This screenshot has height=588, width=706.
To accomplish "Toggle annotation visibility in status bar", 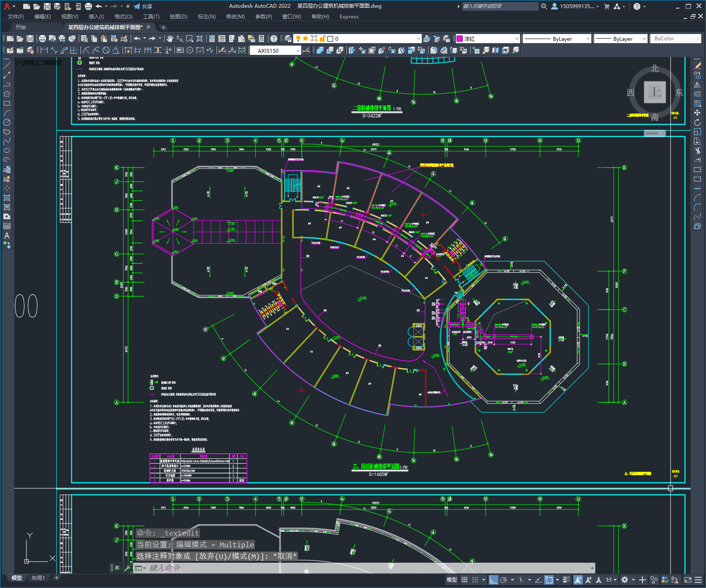I will (578, 580).
